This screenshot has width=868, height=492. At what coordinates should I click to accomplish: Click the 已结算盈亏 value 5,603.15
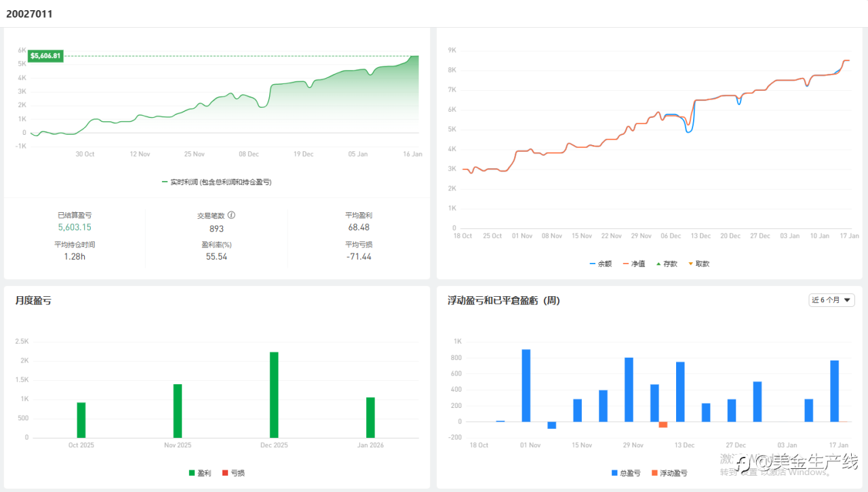coord(75,228)
